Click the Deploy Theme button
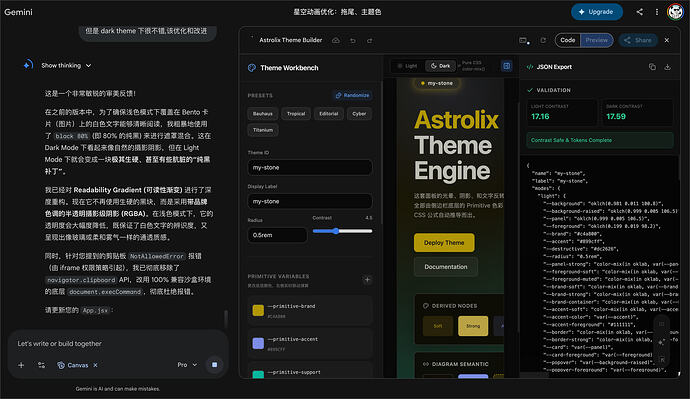 tap(444, 242)
